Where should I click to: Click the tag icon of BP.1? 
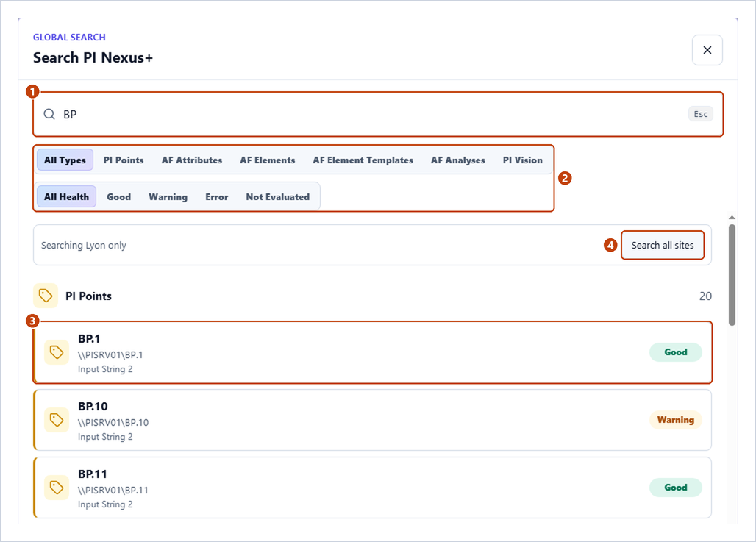57,352
